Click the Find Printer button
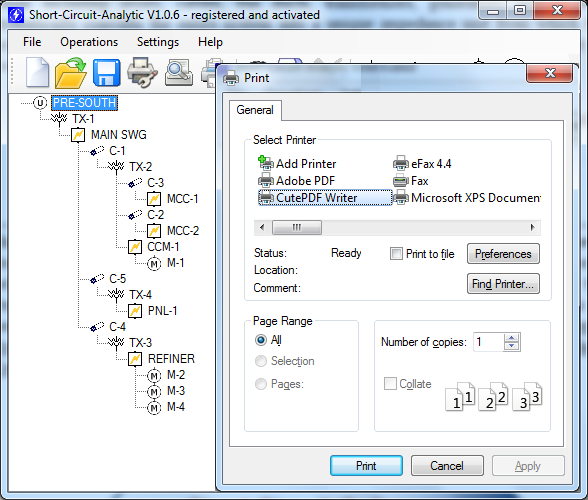 point(503,284)
